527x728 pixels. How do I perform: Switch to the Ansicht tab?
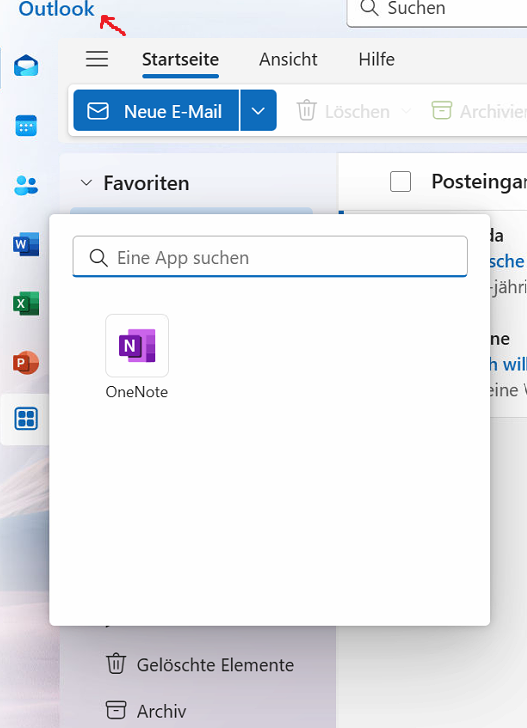[288, 59]
